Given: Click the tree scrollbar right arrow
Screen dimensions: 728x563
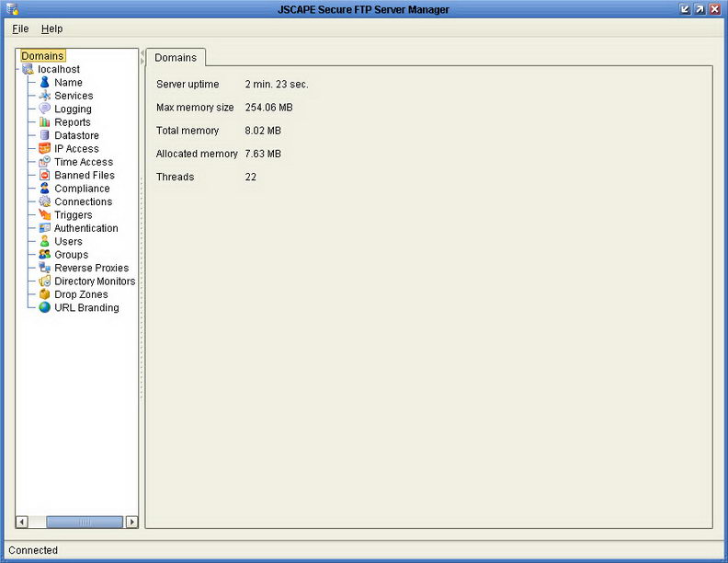Looking at the screenshot, I should point(131,522).
